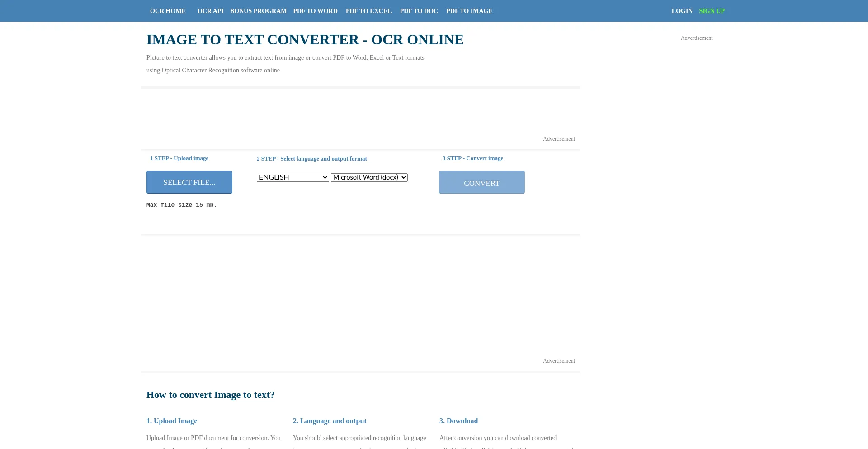Click the SELECT FILE... button
The height and width of the screenshot is (449, 868).
[x=189, y=182]
